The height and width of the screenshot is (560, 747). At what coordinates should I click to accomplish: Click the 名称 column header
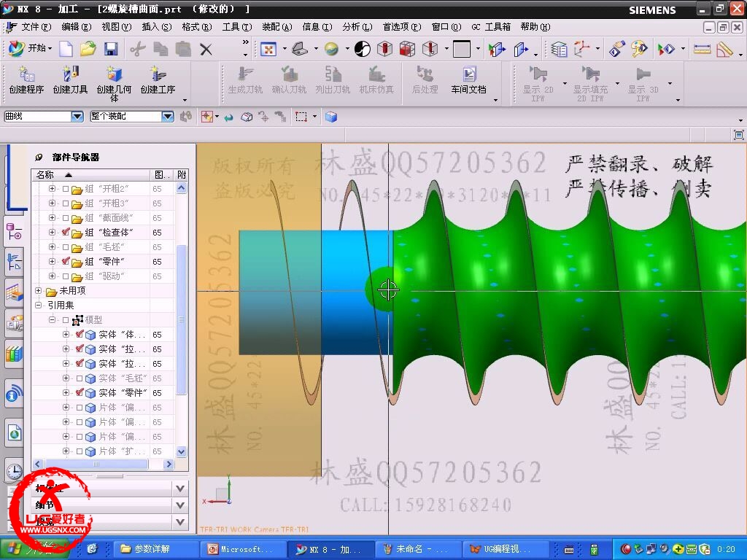click(x=90, y=175)
